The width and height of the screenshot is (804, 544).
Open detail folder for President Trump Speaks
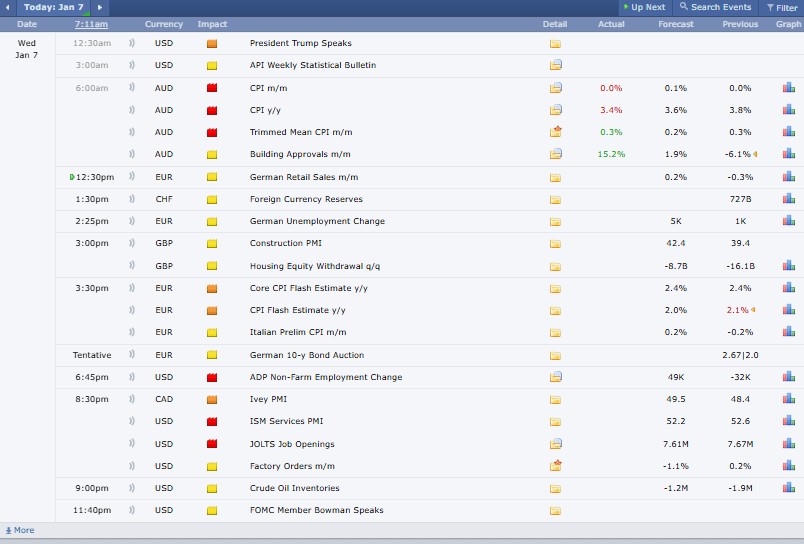[555, 44]
